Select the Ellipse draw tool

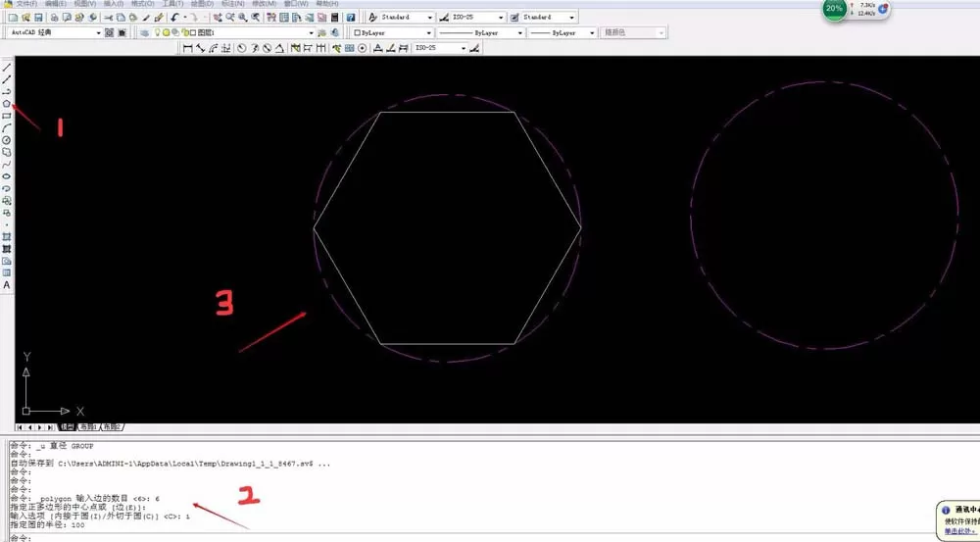click(x=6, y=176)
